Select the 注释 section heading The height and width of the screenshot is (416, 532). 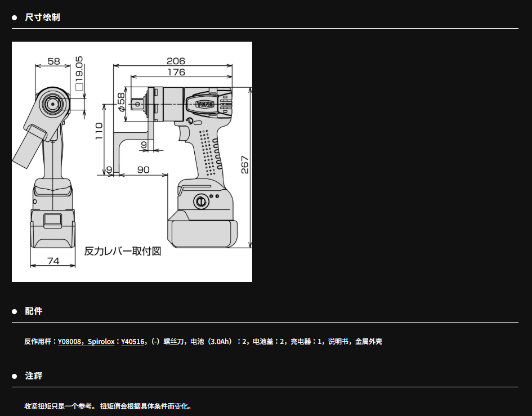coord(34,376)
